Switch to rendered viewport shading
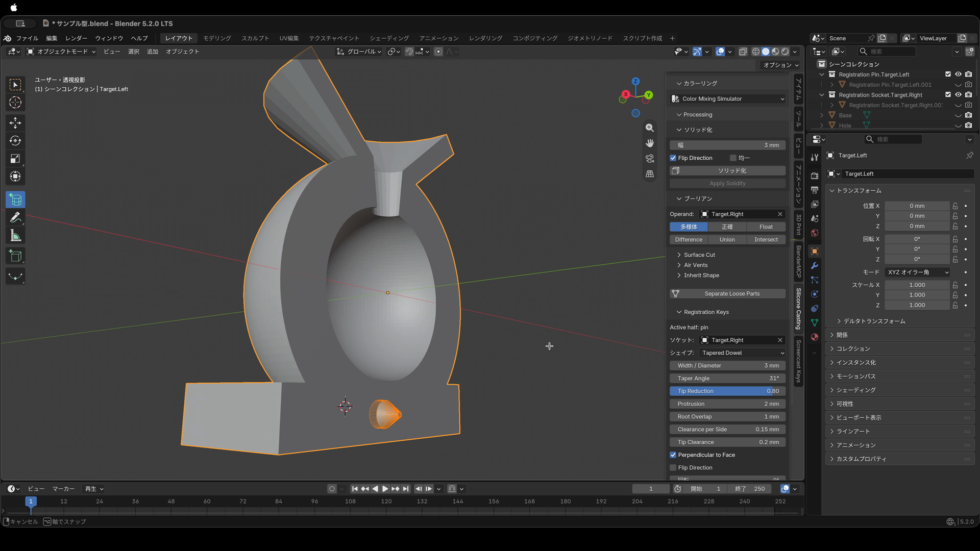This screenshot has width=980, height=551. click(786, 52)
